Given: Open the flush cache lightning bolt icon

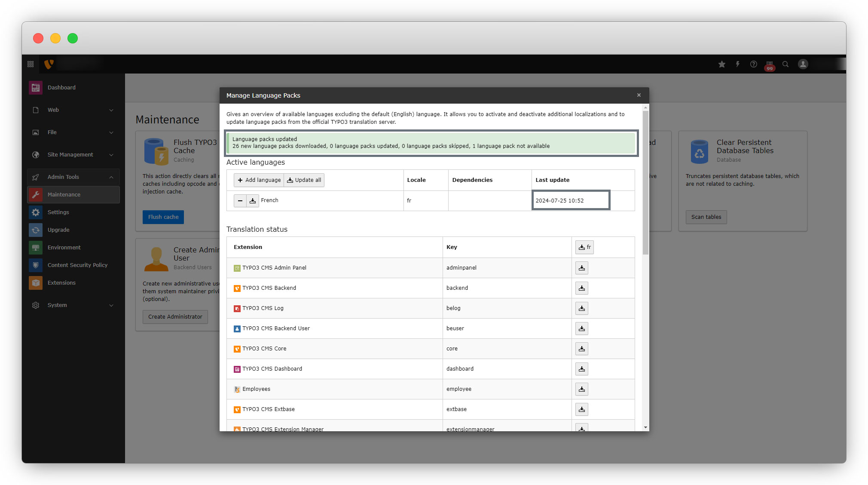Looking at the screenshot, I should [738, 64].
